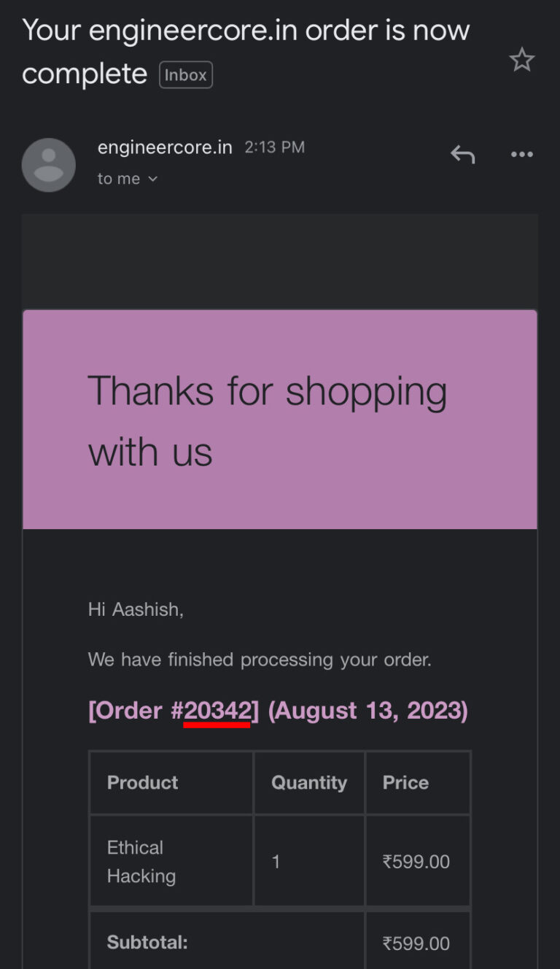Tap the "Hi Aashish," greeting text

[136, 609]
